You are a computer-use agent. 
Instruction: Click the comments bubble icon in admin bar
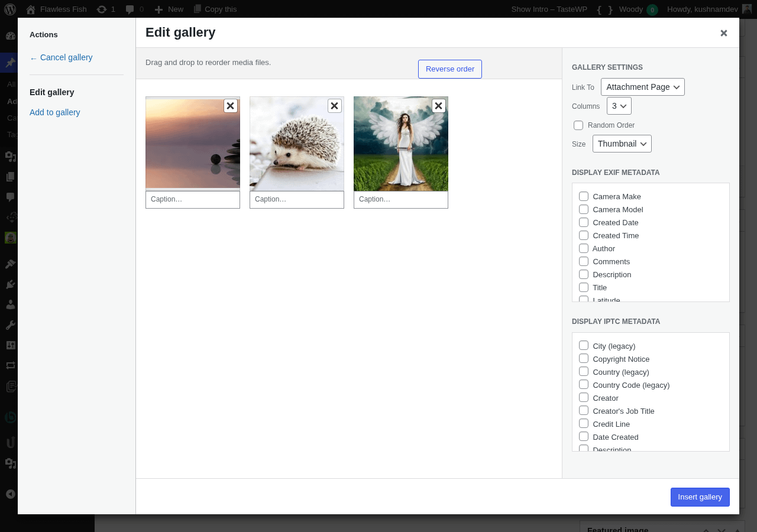131,9
